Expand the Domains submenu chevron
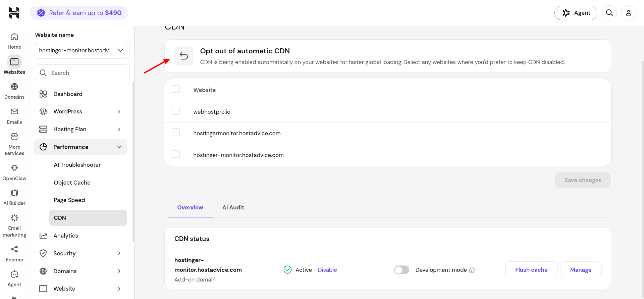The height and width of the screenshot is (299, 644). (119, 271)
